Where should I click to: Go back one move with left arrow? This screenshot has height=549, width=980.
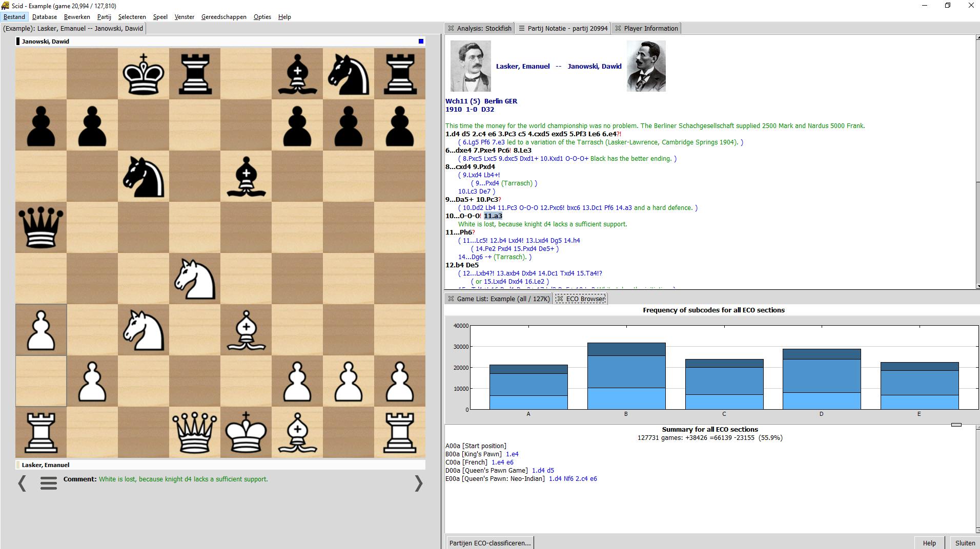(22, 483)
